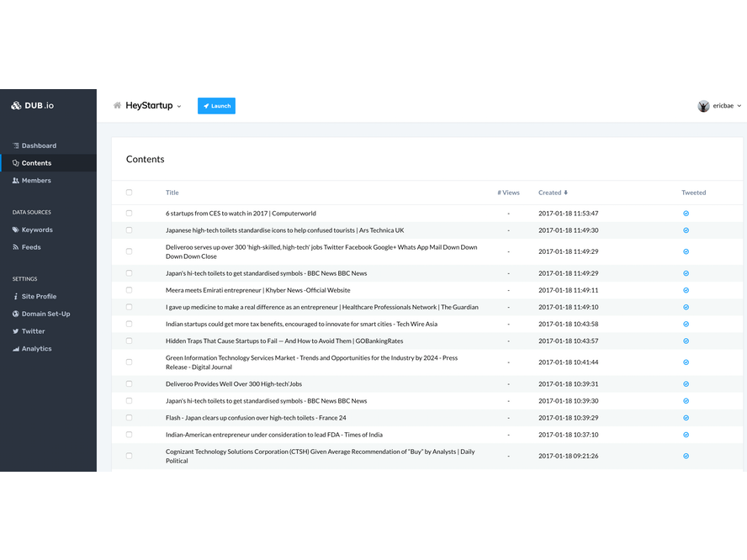The width and height of the screenshot is (747, 560).
Task: Click the Twitter bird icon in sidebar
Action: coord(16,331)
